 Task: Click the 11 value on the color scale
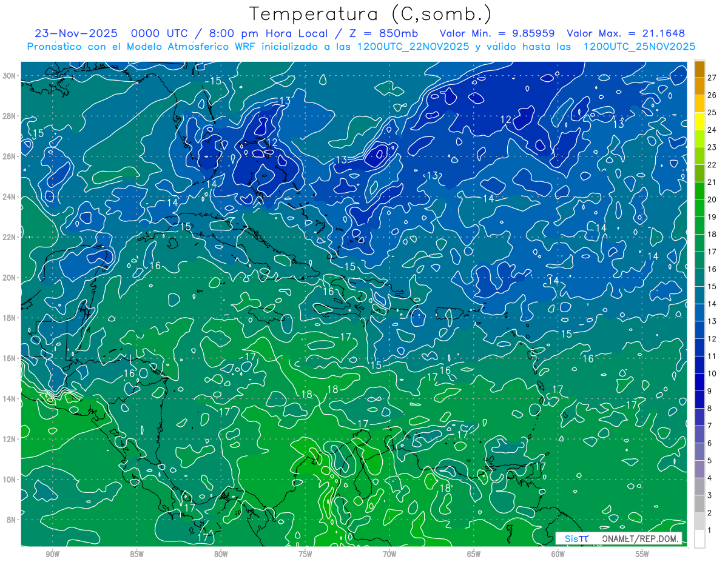coord(712,356)
